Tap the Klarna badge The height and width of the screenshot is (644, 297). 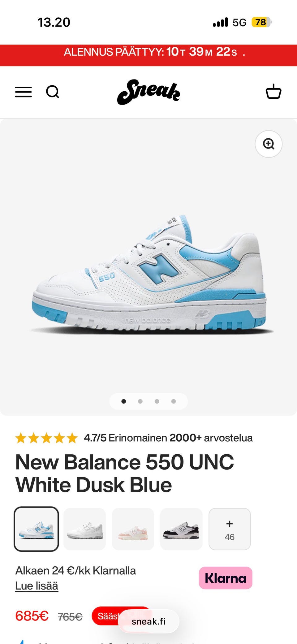pos(226,578)
